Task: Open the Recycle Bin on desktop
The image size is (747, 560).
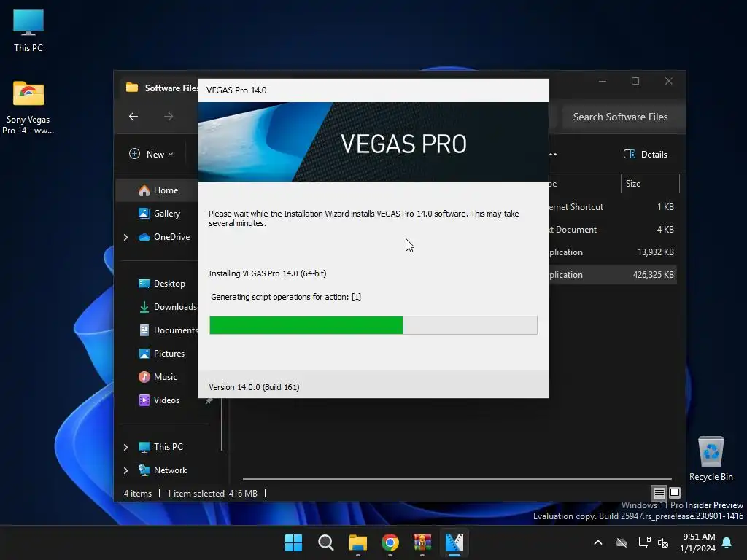Action: (x=711, y=459)
